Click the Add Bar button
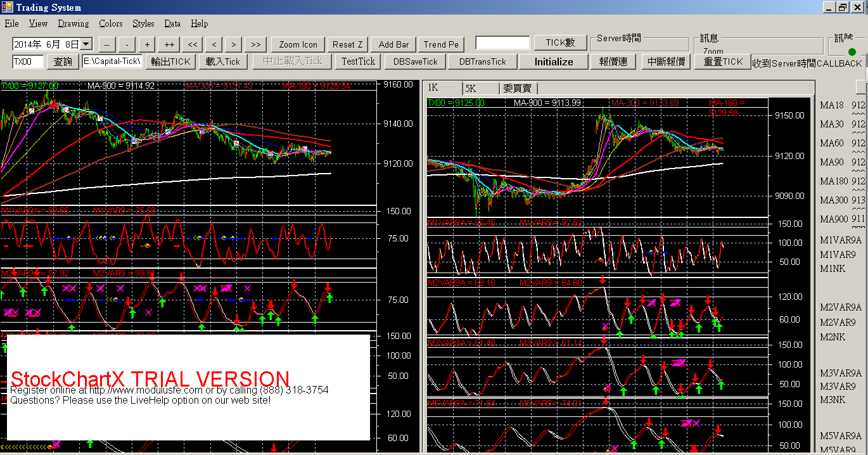This screenshot has width=868, height=455. point(393,44)
